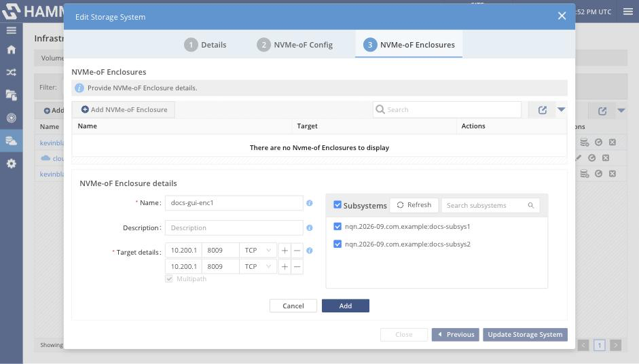Screen dimensions: 639x364
Task: Go to Home icon in sidebar
Action: pos(12,50)
